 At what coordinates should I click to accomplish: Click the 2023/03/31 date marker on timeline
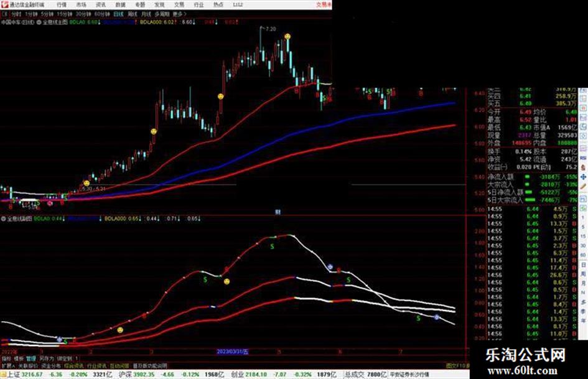point(233,352)
